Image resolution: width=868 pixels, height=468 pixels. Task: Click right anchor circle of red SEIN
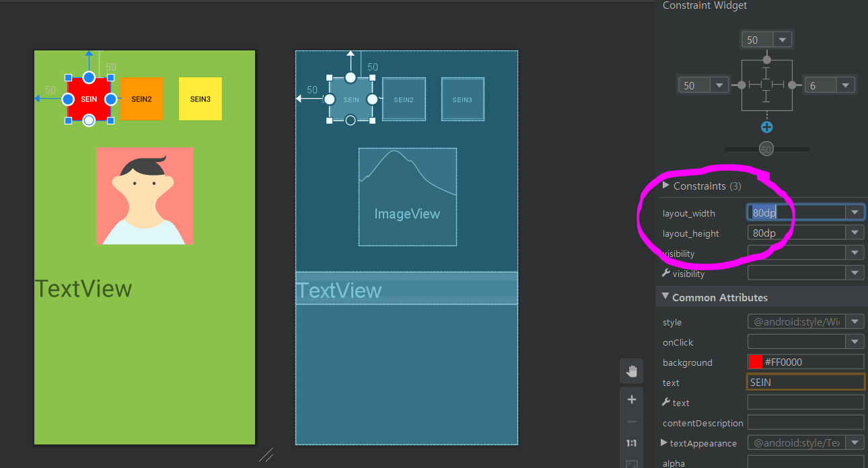pos(111,99)
